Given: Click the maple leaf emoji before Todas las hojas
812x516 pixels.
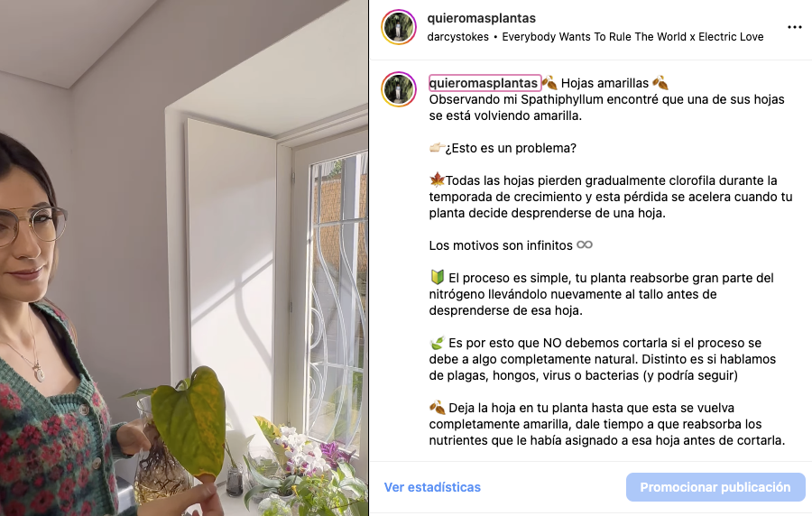Looking at the screenshot, I should (x=437, y=180).
